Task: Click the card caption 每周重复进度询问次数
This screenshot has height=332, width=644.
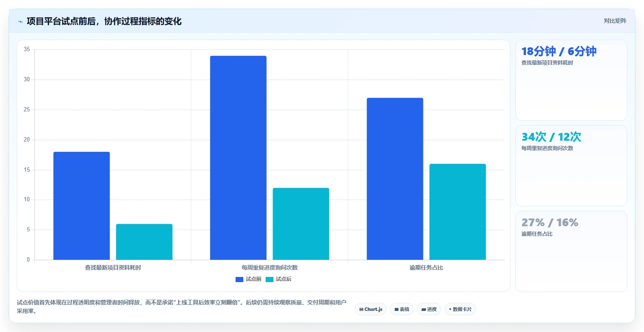Action: pyautogui.click(x=547, y=148)
